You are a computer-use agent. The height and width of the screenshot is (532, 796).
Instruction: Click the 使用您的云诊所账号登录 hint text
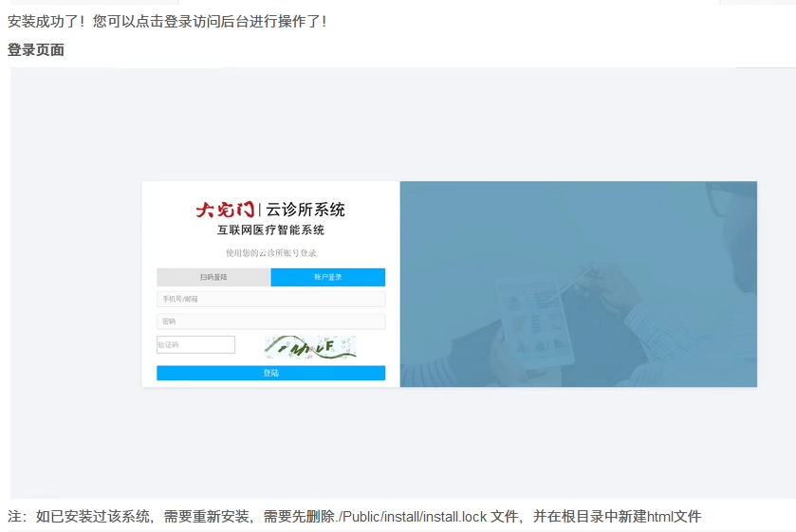tap(271, 253)
